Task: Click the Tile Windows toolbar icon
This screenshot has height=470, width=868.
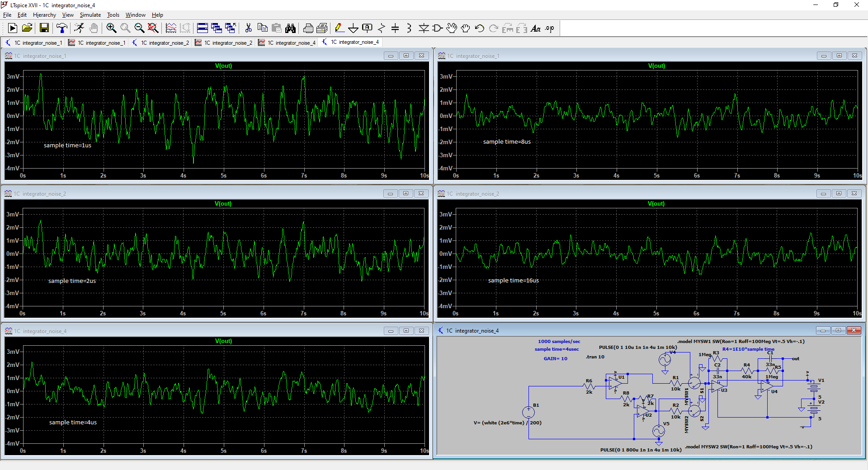Action: 203,28
